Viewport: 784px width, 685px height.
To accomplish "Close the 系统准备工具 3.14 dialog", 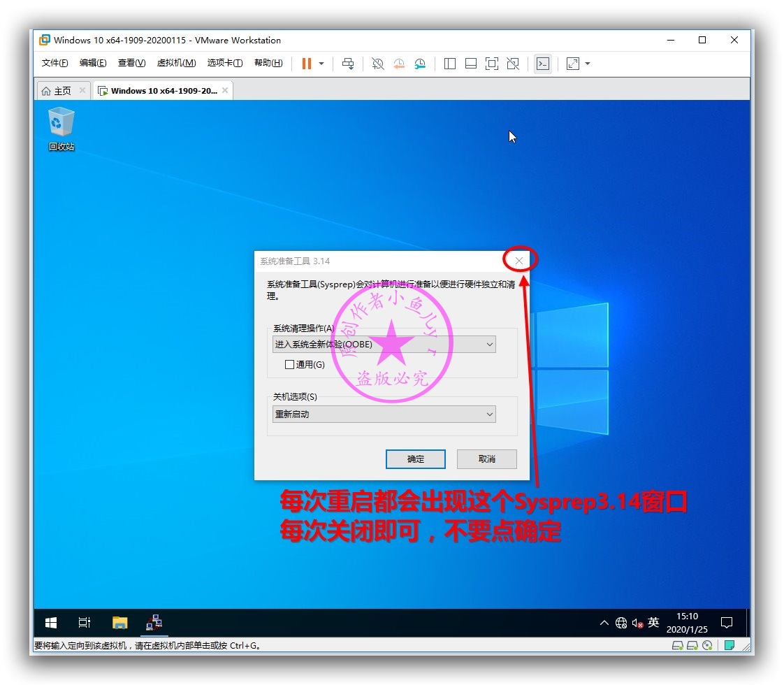I will [x=519, y=261].
